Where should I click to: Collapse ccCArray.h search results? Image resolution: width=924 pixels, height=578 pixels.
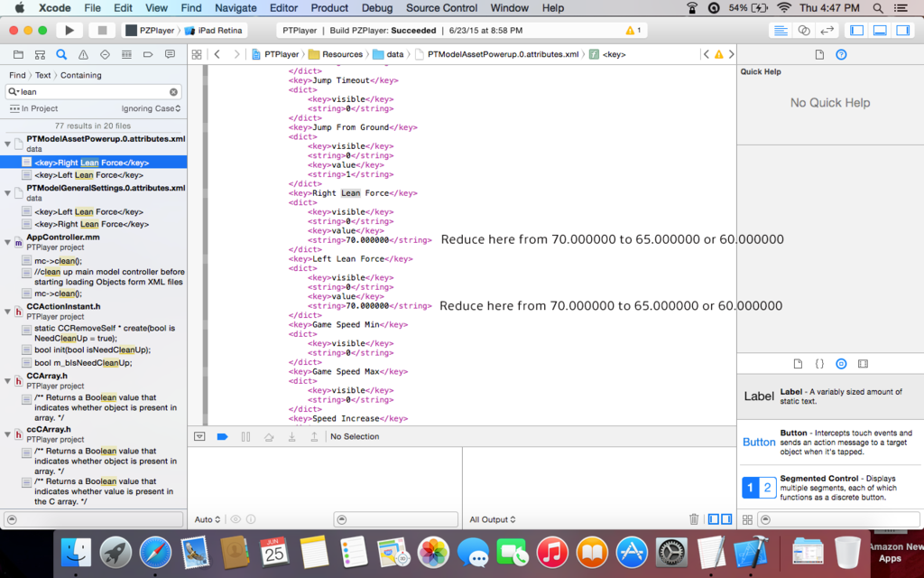coord(7,434)
